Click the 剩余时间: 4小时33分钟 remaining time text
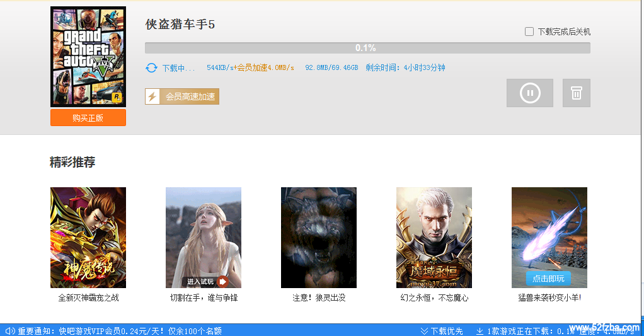644x336 pixels. (405, 68)
